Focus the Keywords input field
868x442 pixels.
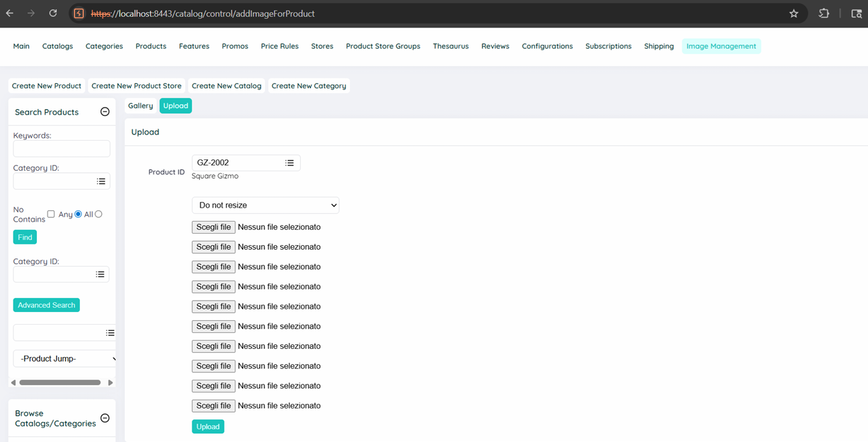coord(62,148)
